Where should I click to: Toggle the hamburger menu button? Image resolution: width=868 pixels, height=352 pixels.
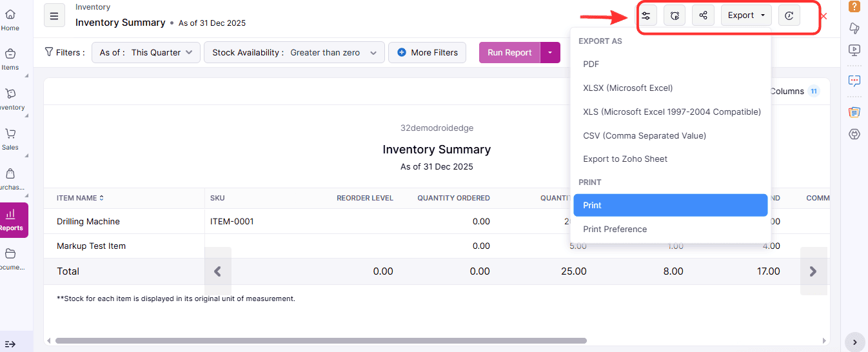click(x=54, y=15)
